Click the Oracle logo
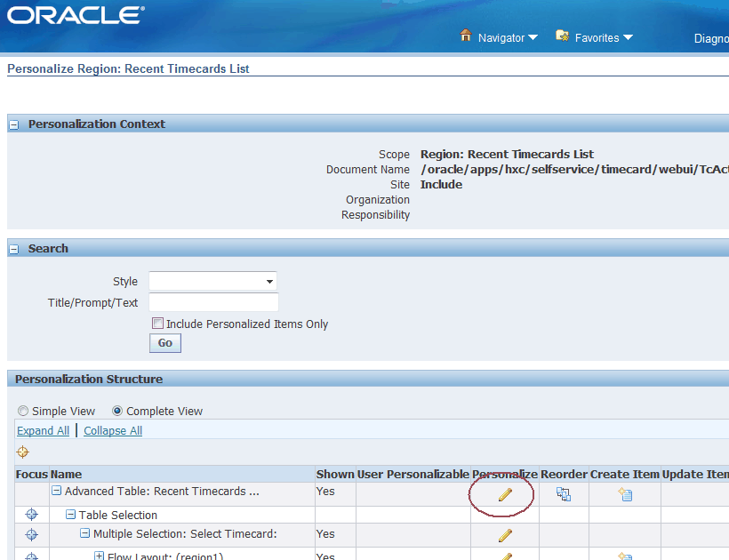This screenshot has width=729, height=560. pyautogui.click(x=76, y=15)
